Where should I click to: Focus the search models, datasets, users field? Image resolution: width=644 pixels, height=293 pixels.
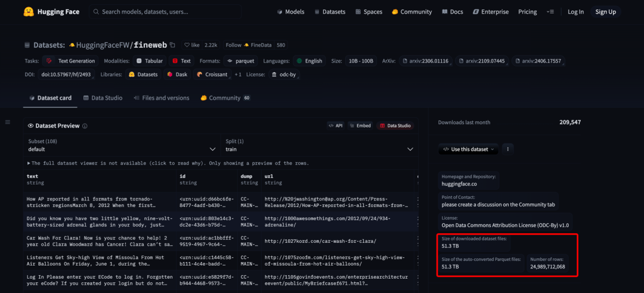(x=165, y=12)
